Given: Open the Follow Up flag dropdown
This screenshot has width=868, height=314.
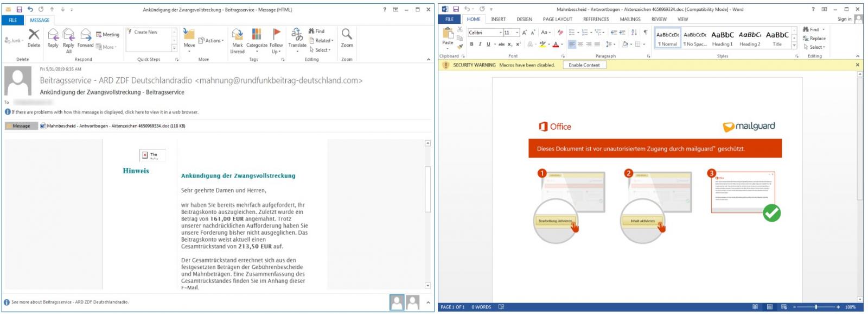Looking at the screenshot, I should click(x=276, y=41).
